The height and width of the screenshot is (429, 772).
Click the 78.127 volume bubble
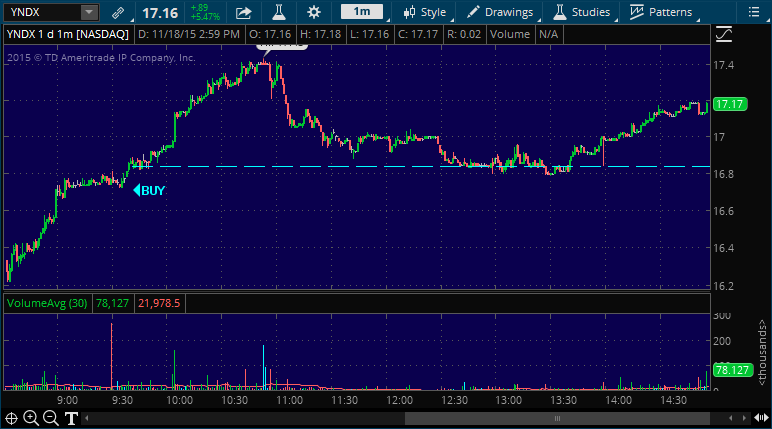pos(732,370)
